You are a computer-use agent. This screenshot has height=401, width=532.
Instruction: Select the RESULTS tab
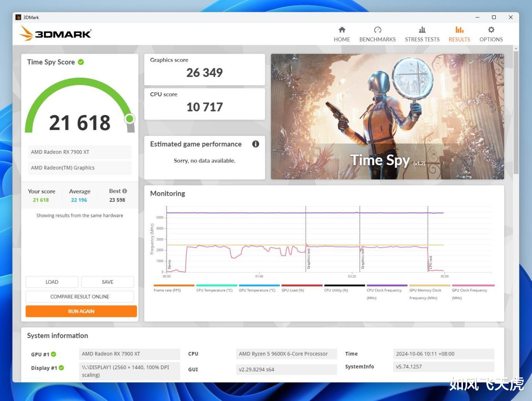459,34
